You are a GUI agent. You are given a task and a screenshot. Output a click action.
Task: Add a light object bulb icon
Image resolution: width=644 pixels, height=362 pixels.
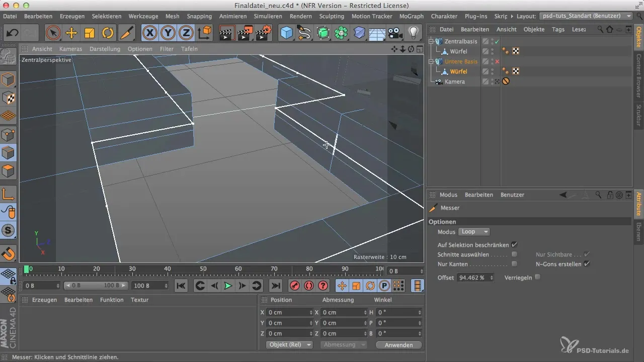[x=414, y=33]
